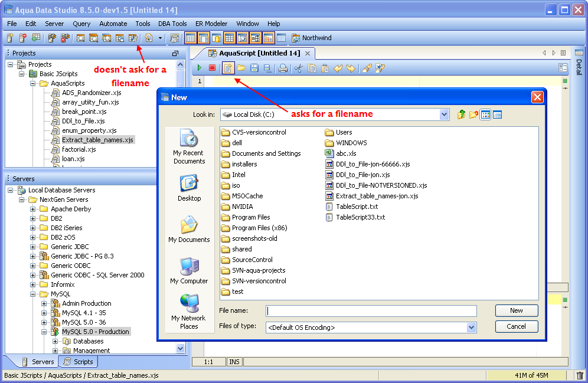The width and height of the screenshot is (588, 383).
Task: Click the red Stop execution button
Action: [x=213, y=68]
